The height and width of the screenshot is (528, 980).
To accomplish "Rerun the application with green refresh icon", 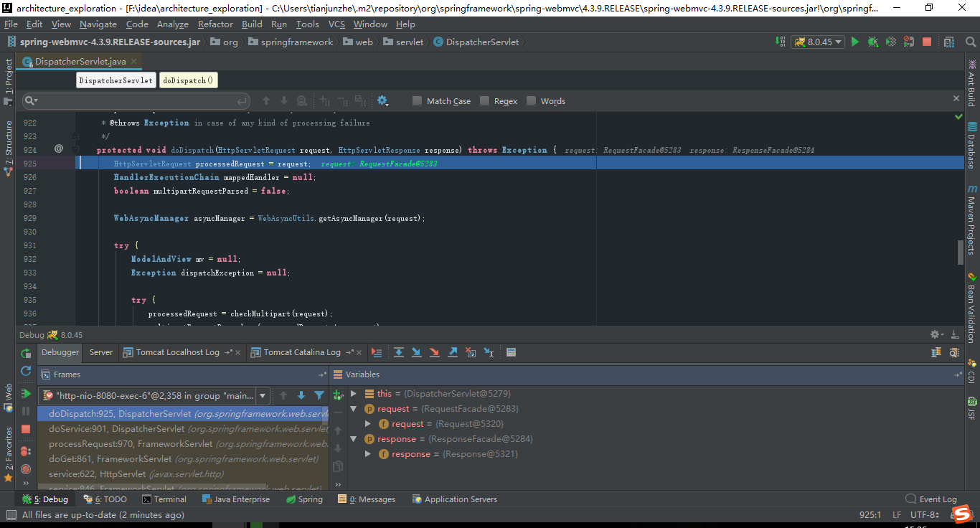I will pyautogui.click(x=26, y=352).
